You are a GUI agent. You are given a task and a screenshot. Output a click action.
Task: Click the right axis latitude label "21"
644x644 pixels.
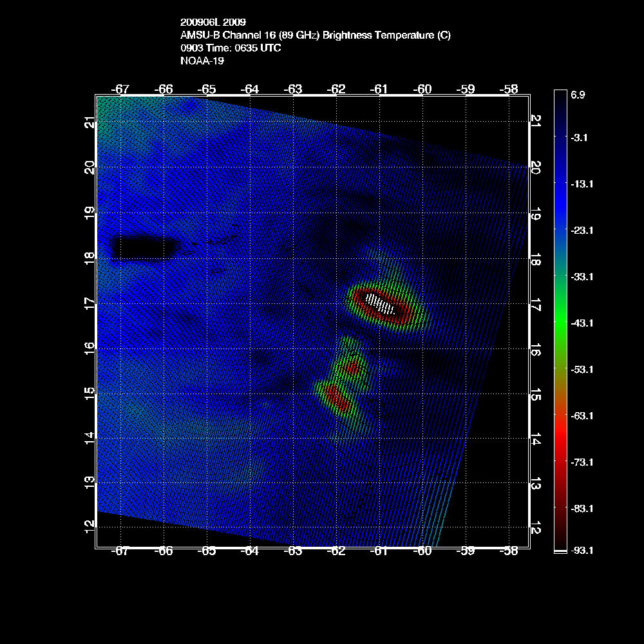pos(536,121)
